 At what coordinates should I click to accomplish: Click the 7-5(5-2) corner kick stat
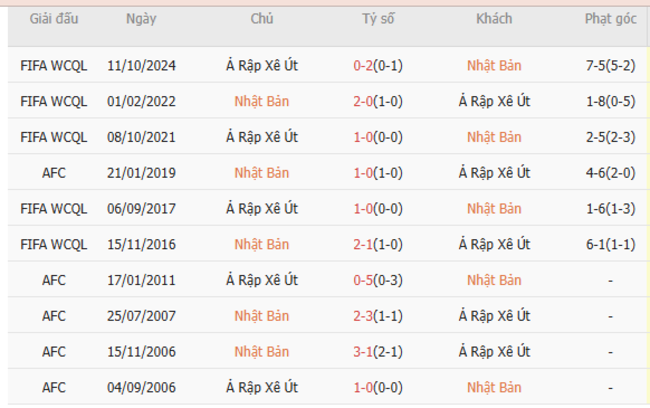pyautogui.click(x=609, y=65)
